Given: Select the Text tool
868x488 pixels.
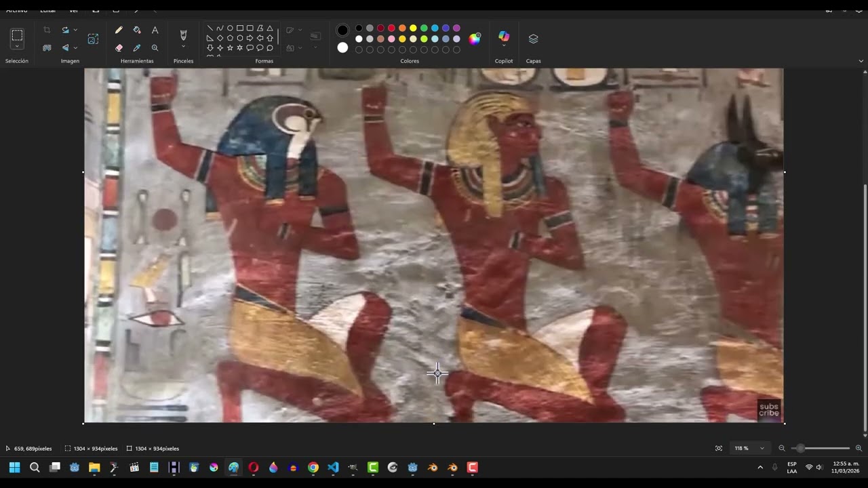Looking at the screenshot, I should (x=155, y=30).
